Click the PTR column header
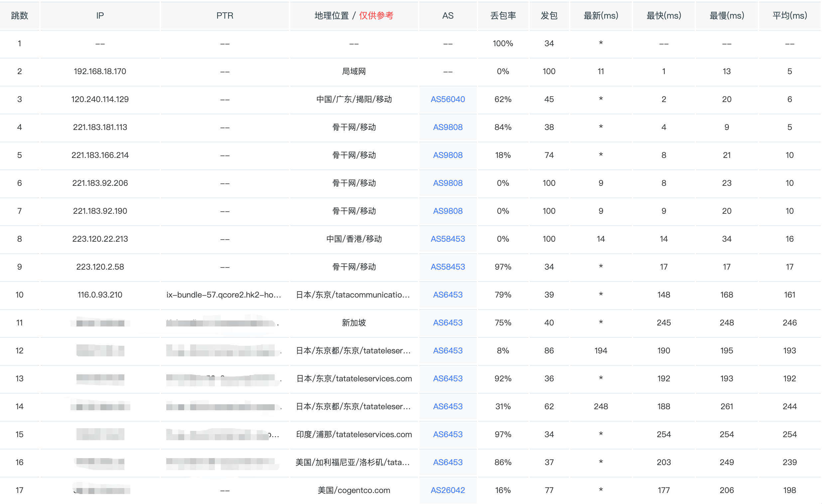 225,16
